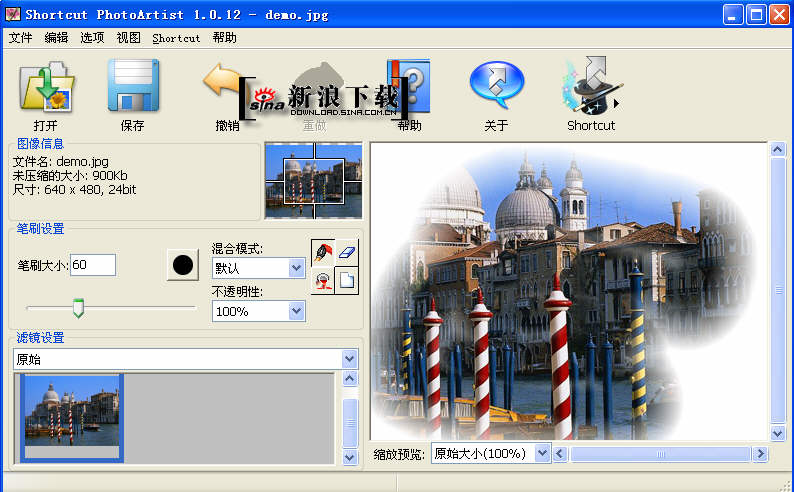Open an image with the 打开 icon

pyautogui.click(x=46, y=87)
